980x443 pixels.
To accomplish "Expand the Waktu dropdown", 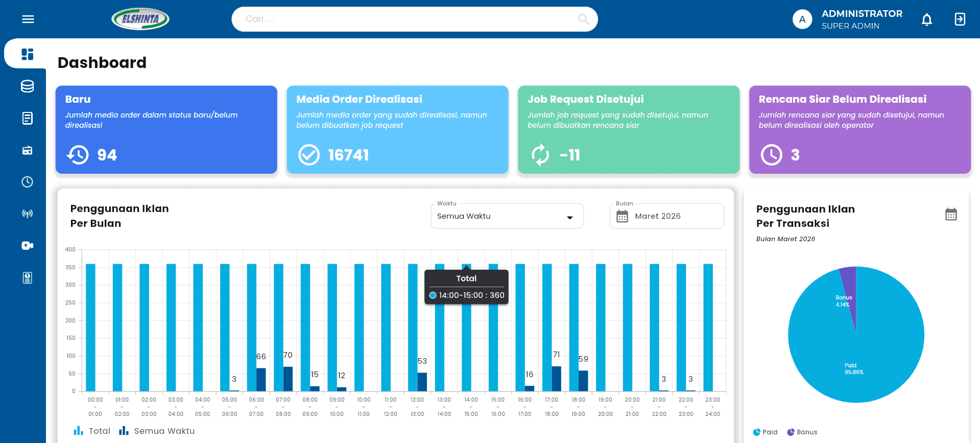I will point(507,216).
